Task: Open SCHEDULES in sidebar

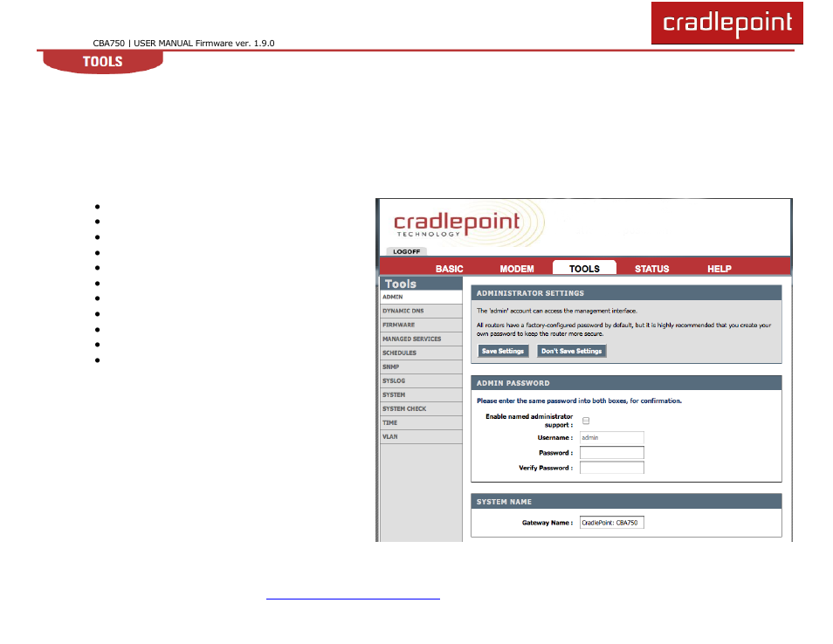Action: (421, 353)
